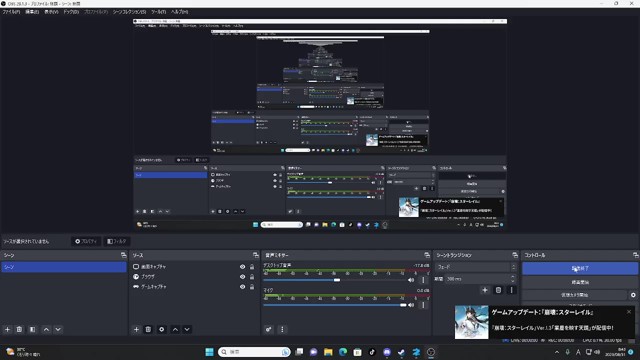Move the selected source down with the arrow icon
The image size is (640, 360).
coord(187,329)
